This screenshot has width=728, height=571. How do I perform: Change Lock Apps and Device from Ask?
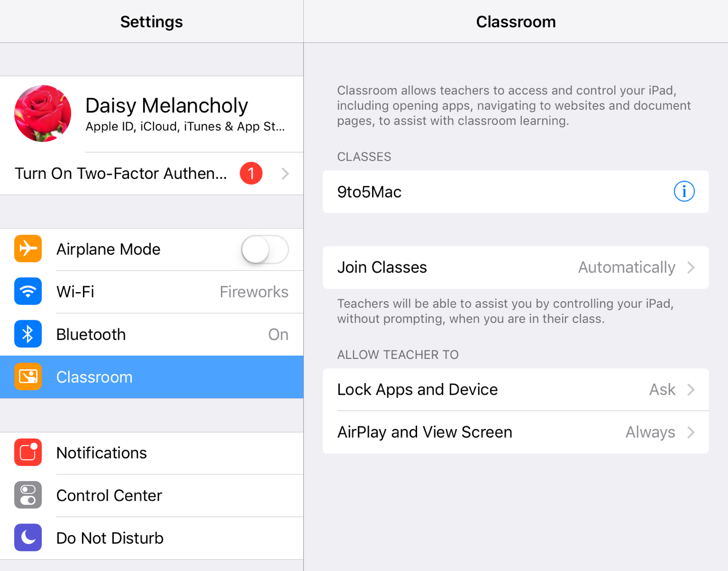(x=516, y=389)
